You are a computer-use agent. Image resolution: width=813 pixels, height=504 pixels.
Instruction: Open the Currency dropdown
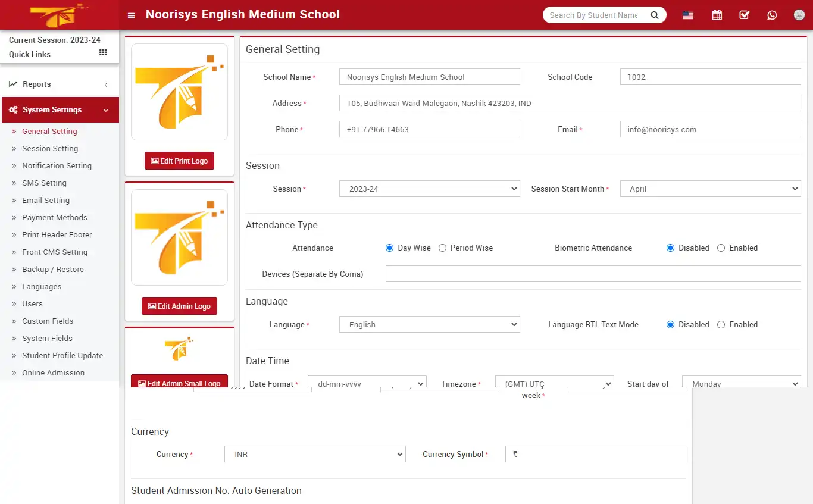(314, 453)
